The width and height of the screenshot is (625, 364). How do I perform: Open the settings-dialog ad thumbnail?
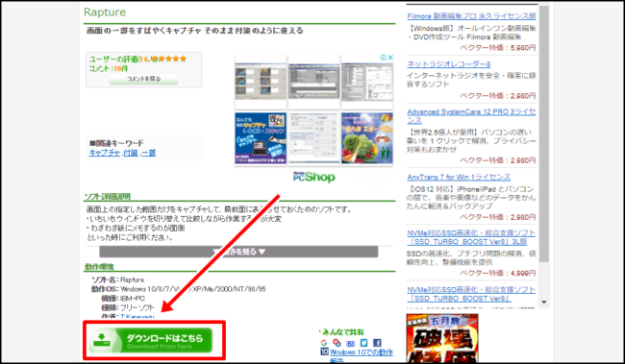pos(313,138)
